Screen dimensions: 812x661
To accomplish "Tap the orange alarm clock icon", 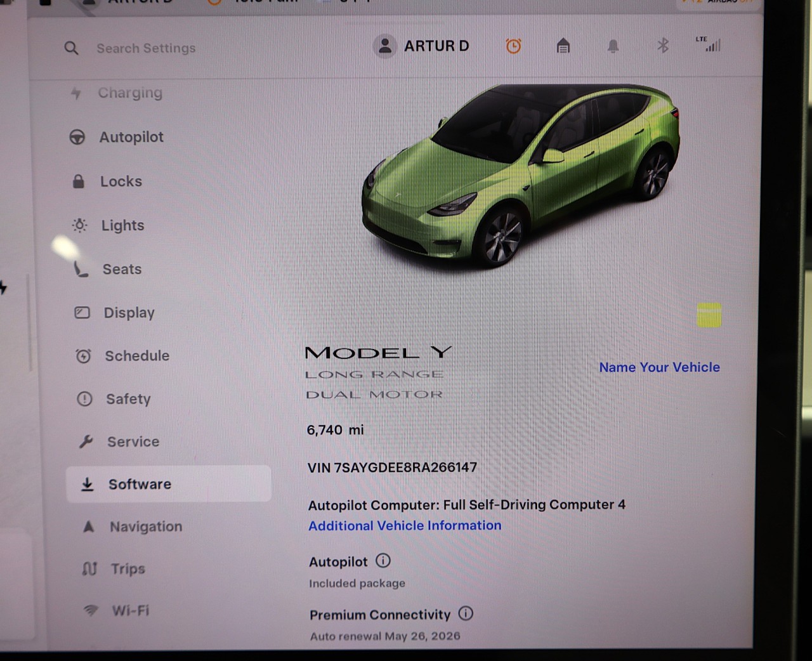I will (x=513, y=46).
